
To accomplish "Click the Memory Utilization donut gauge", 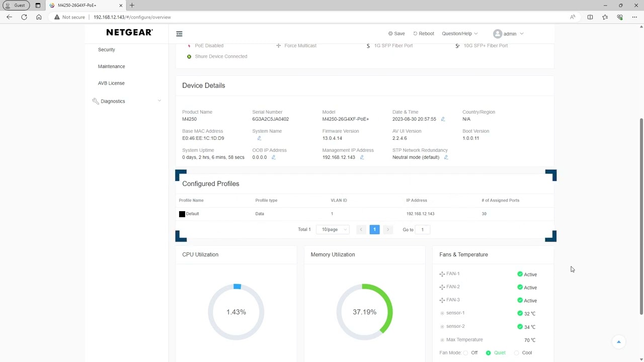I will point(364,312).
